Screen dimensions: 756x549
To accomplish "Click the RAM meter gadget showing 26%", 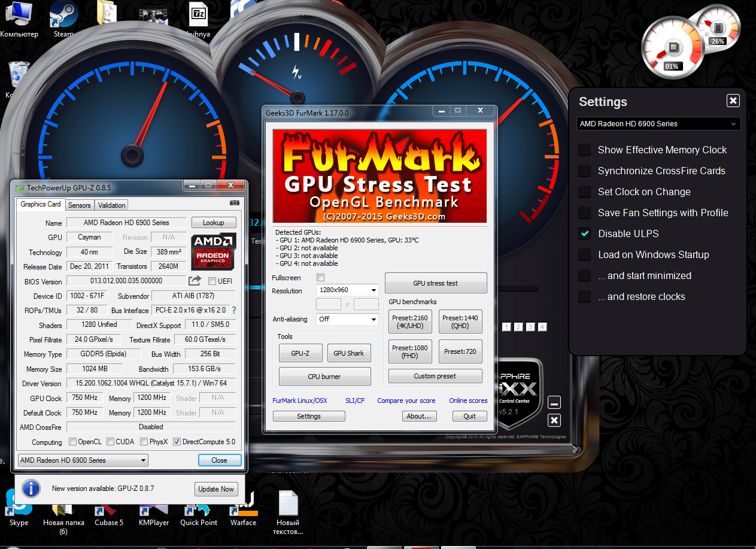I will point(718,28).
